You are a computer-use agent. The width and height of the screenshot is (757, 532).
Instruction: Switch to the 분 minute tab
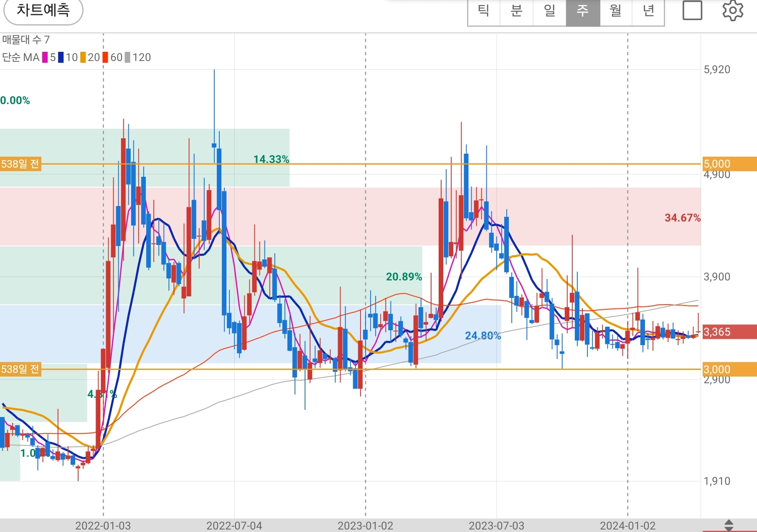click(x=517, y=11)
